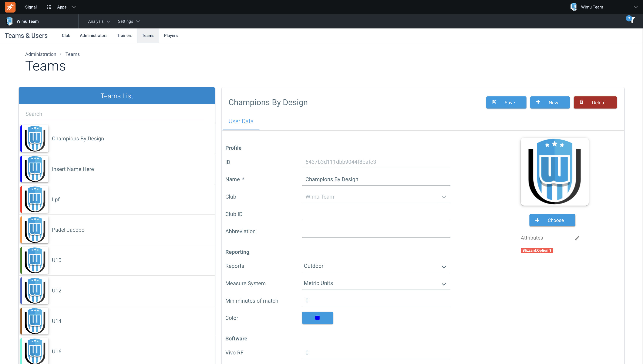Expand the account chevron in the top-right
The width and height of the screenshot is (643, 364).
[x=636, y=7]
